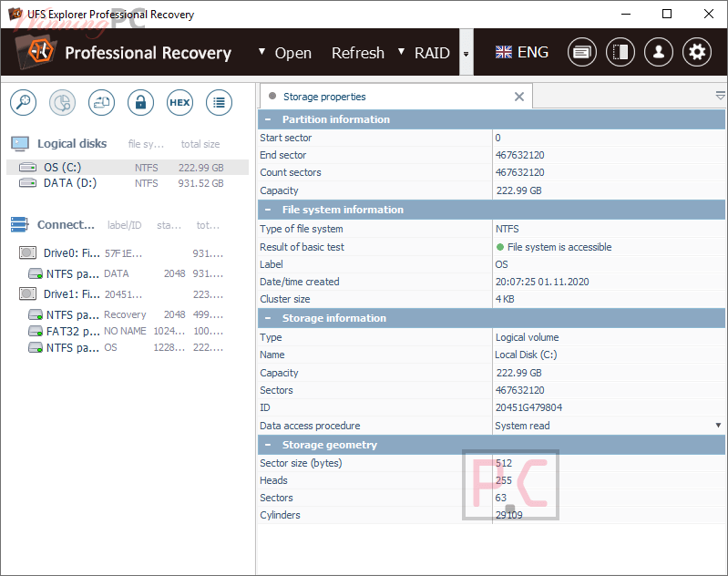The image size is (728, 576).
Task: Switch language via ENG label
Action: (x=533, y=52)
